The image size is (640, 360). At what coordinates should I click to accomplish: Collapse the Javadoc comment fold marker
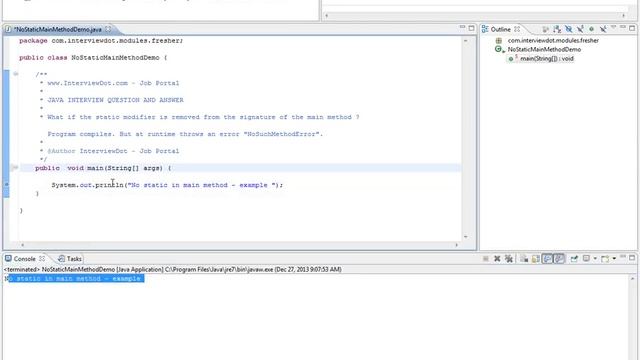click(16, 74)
